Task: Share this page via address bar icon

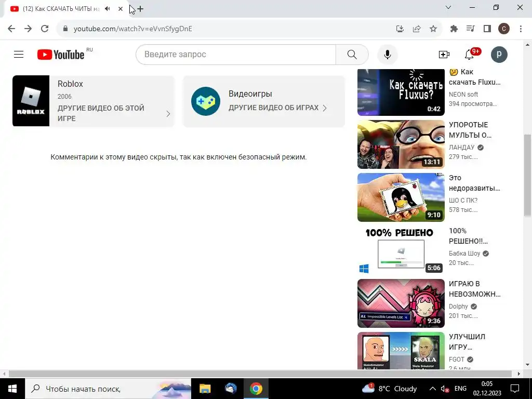Action: [x=417, y=29]
